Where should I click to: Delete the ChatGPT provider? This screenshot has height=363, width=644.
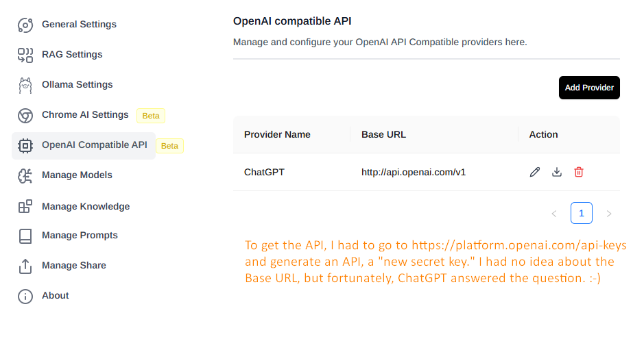(x=579, y=172)
